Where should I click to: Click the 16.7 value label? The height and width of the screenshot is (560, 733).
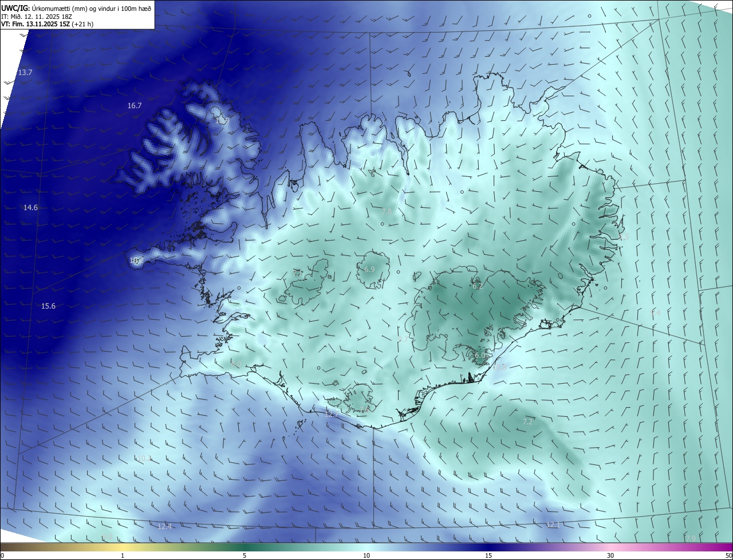tap(135, 106)
